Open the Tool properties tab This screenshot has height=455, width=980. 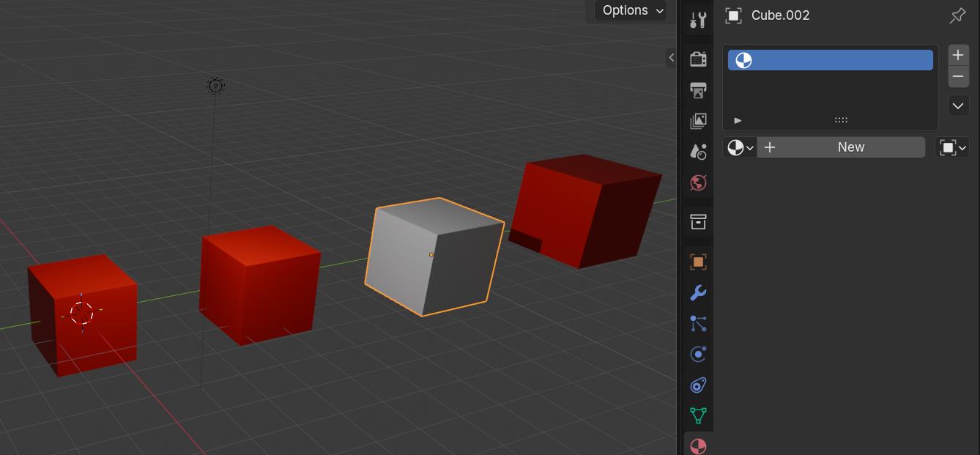click(x=698, y=20)
